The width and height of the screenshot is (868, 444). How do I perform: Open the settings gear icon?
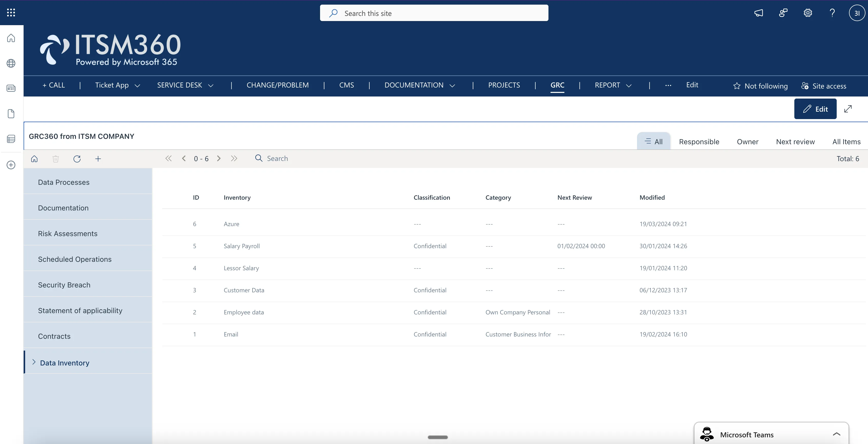[808, 13]
